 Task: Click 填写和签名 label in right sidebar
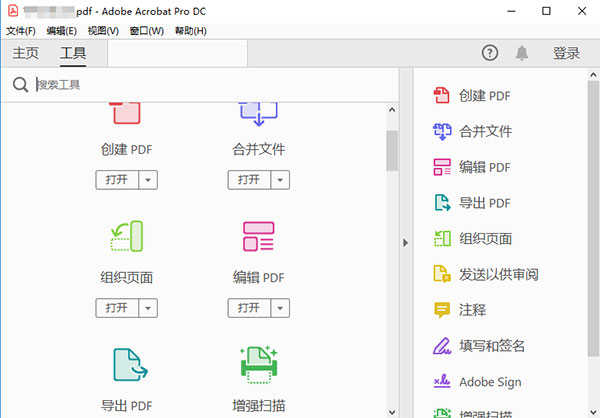492,346
